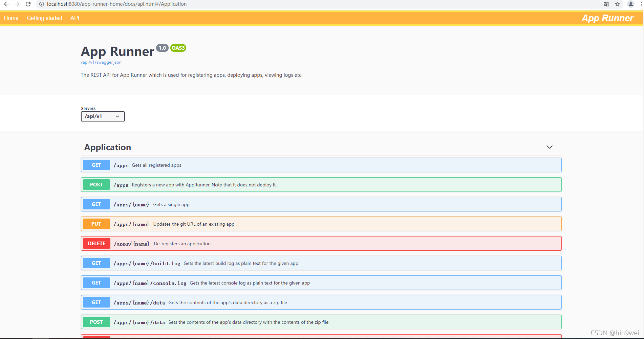
Task: Click 'Gets the contents of the app's data directory' text
Action: [x=228, y=303]
